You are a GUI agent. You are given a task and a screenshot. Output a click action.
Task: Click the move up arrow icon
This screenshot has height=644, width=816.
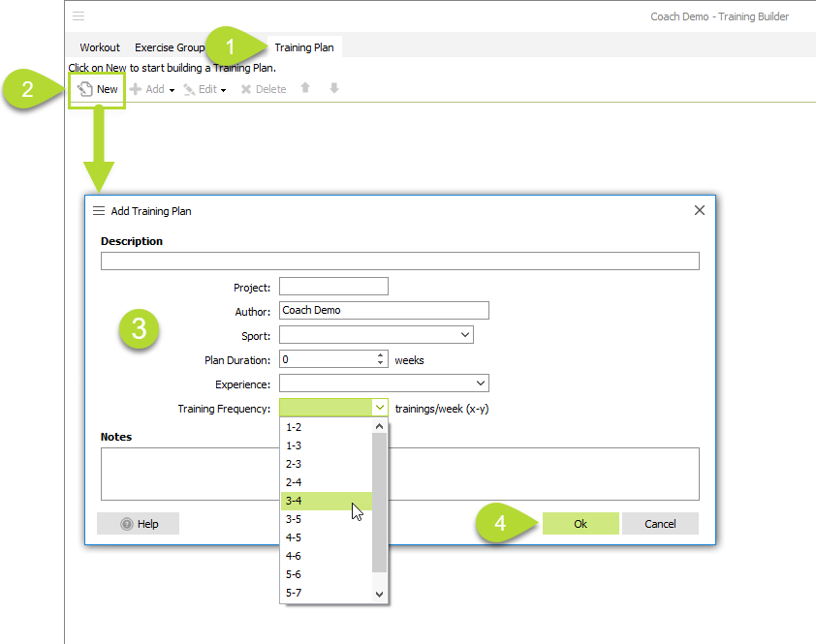click(305, 88)
